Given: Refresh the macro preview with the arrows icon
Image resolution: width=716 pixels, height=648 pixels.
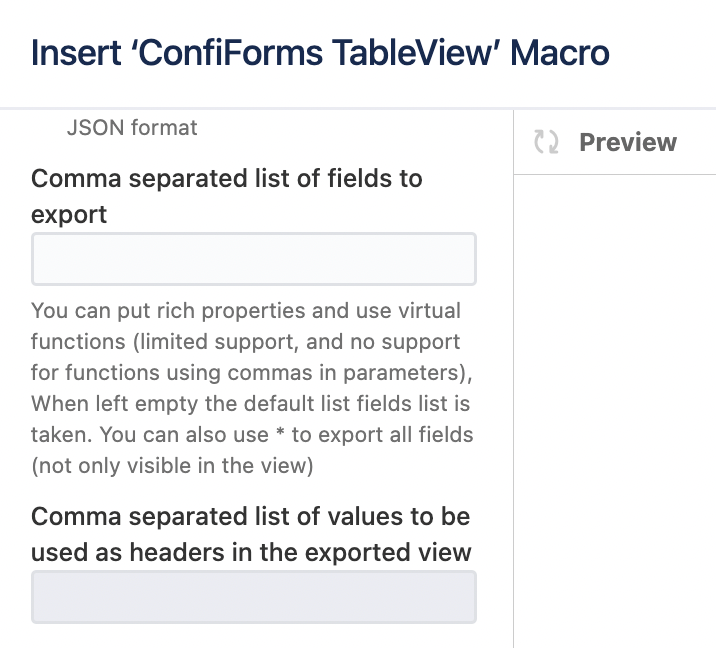Looking at the screenshot, I should (x=546, y=142).
